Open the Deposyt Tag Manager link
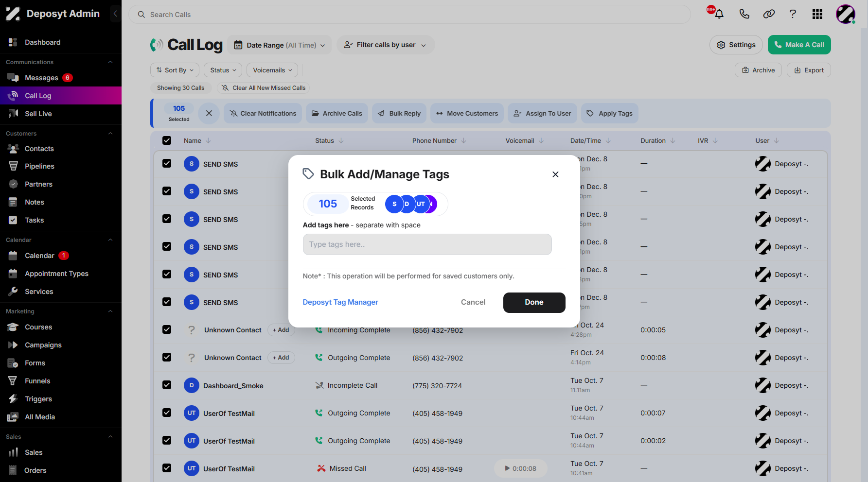This screenshot has height=482, width=868. [x=340, y=302]
